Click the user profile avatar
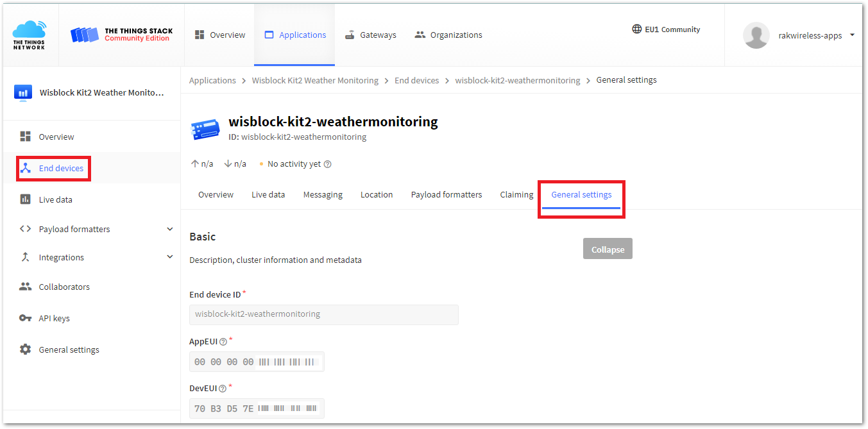 (x=756, y=35)
